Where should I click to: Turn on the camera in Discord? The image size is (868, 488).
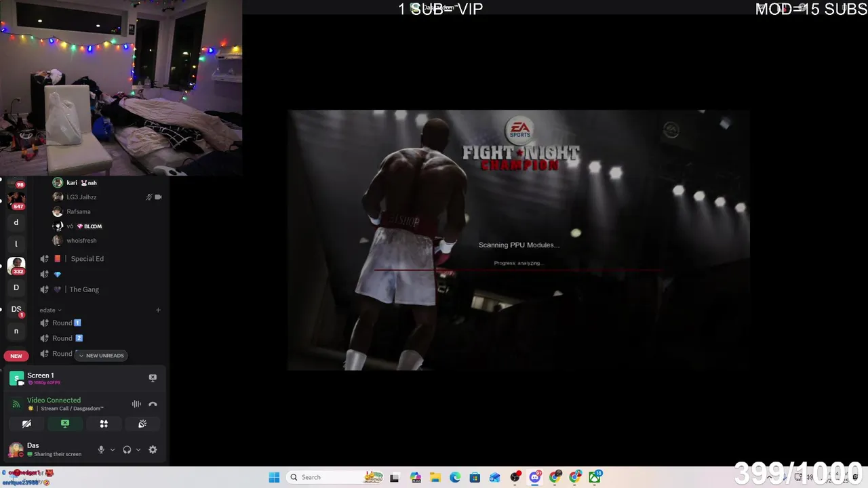click(x=26, y=424)
